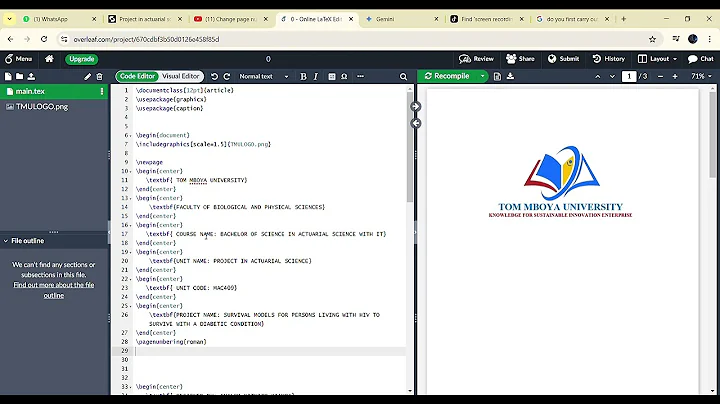This screenshot has width=720, height=404.
Task: Click the TOM MBOYA UNIVERSITY logo in PDF
Action: [561, 182]
